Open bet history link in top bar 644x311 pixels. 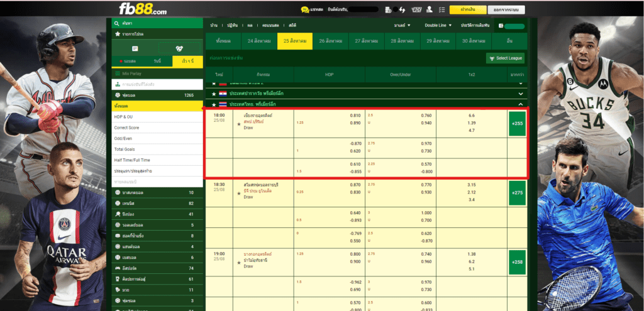click(x=475, y=25)
